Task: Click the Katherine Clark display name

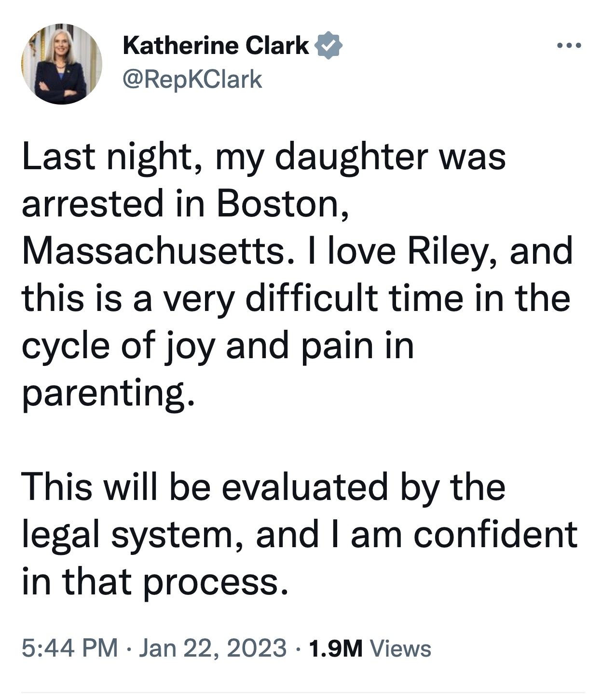Action: point(216,46)
